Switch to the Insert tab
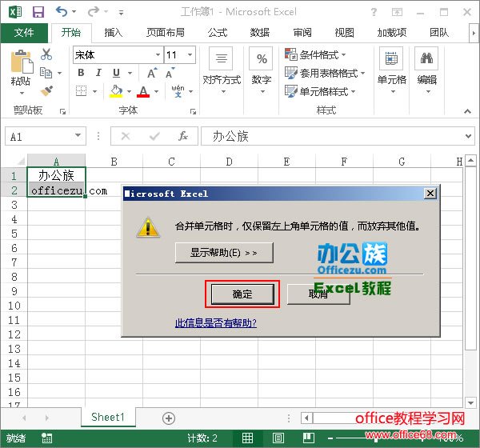This screenshot has height=448, width=480. coord(114,33)
